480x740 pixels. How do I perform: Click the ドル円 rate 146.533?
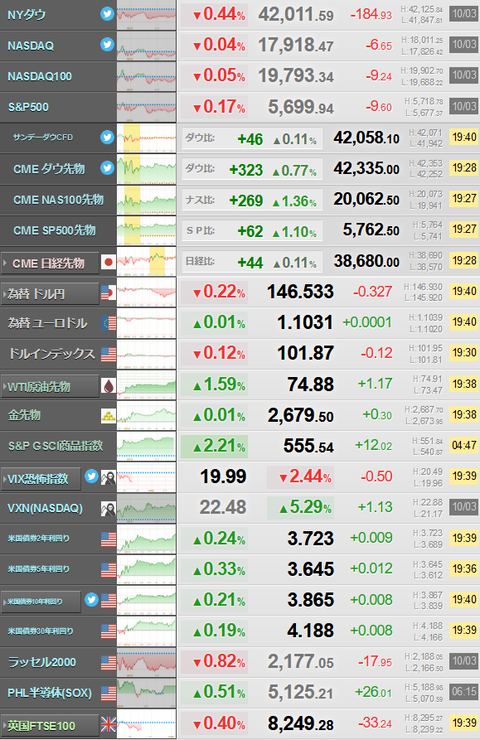[301, 292]
